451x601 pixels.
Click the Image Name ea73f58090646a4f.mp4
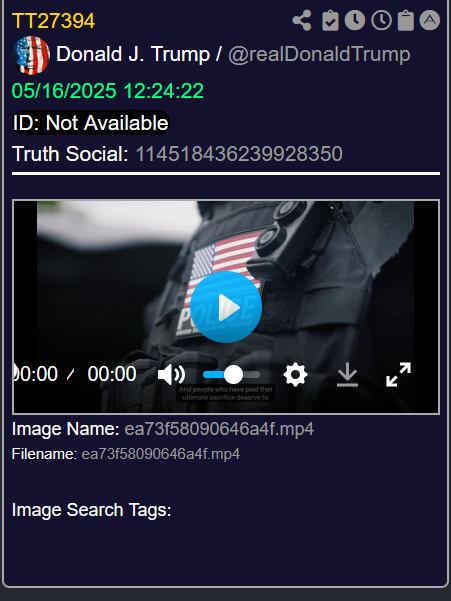[x=219, y=429]
